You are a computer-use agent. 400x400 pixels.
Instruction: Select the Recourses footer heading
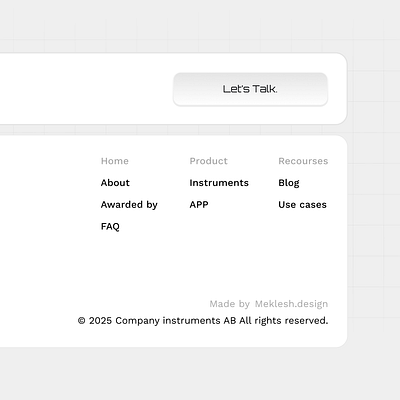click(x=303, y=161)
